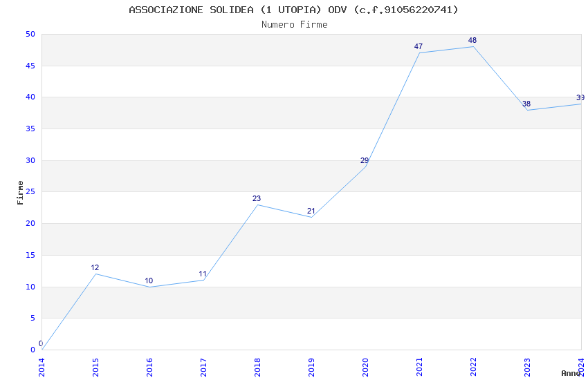Click the 2019 x-axis year label
Screen dimensions: 588x380
coord(311,368)
